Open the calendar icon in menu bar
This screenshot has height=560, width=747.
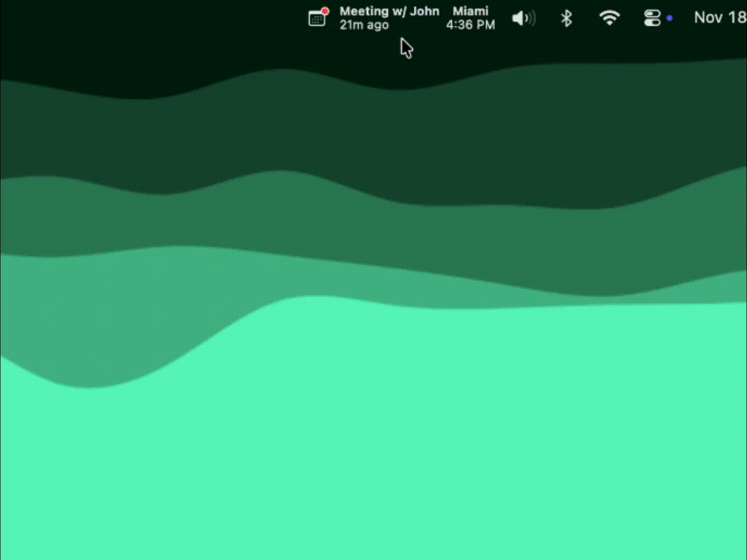[x=316, y=19]
